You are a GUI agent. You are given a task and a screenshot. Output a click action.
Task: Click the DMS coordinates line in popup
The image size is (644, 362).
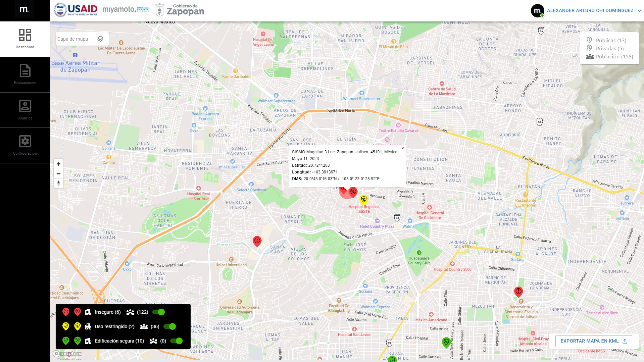pyautogui.click(x=336, y=179)
